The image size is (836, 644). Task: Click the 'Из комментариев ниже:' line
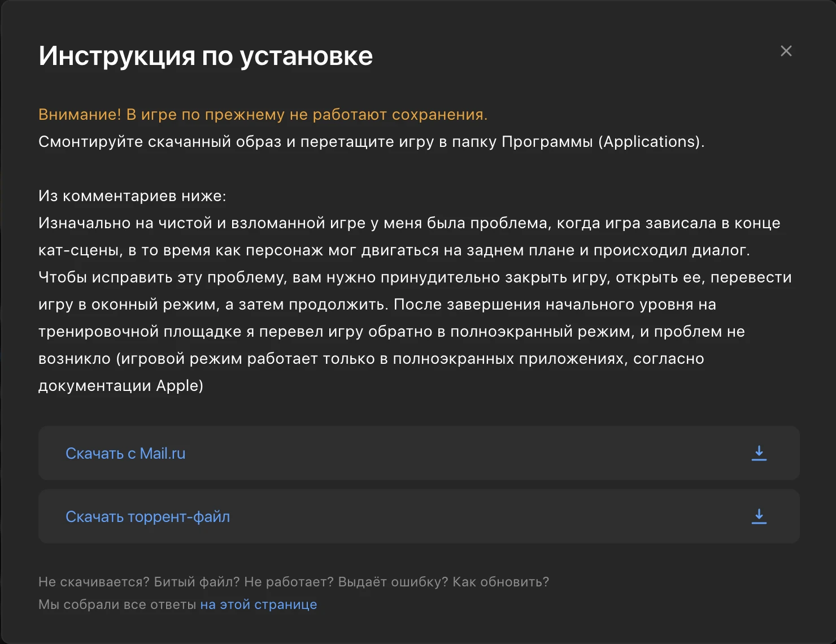[x=132, y=196]
